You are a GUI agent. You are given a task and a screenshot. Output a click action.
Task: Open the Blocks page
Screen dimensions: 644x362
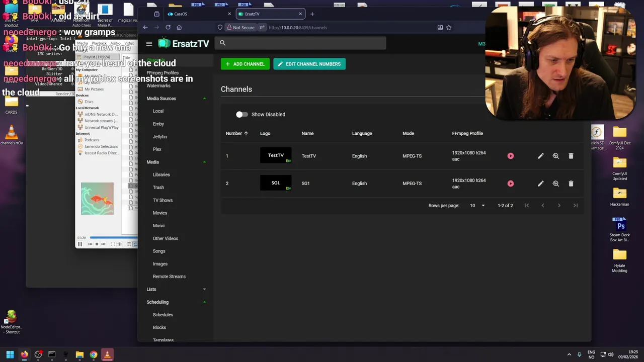pyautogui.click(x=159, y=328)
